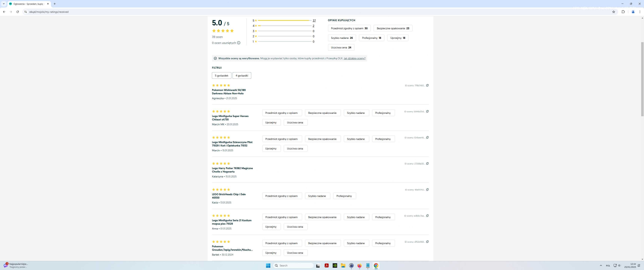The image size is (644, 270).
Task: Click Uczciwa cena tag in Marcin MK's review
Action: pyautogui.click(x=295, y=122)
